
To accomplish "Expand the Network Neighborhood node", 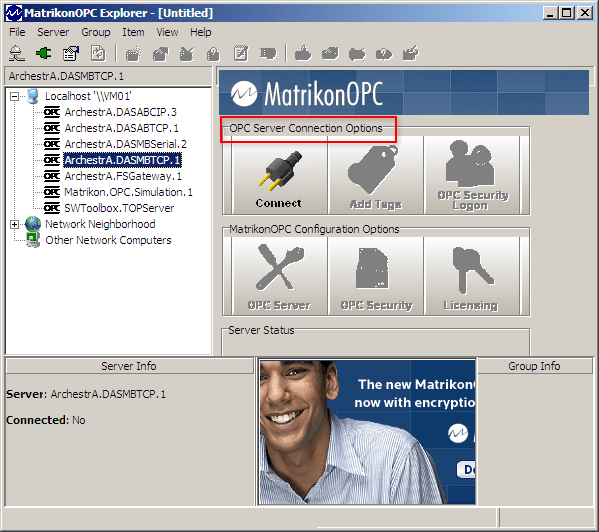I will pos(14,224).
